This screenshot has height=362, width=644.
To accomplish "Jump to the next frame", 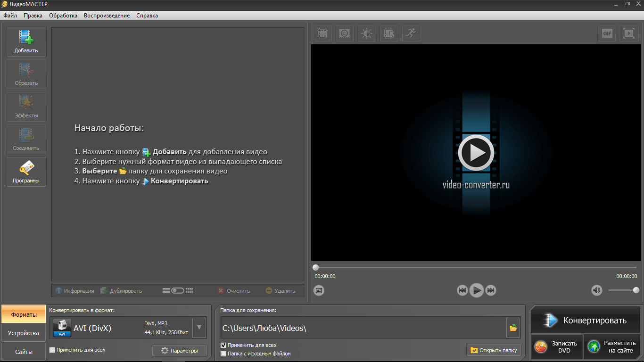I will [x=491, y=290].
